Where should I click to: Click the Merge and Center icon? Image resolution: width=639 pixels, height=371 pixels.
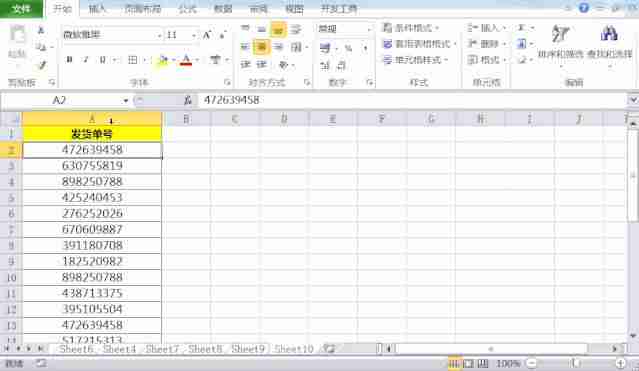click(x=296, y=47)
